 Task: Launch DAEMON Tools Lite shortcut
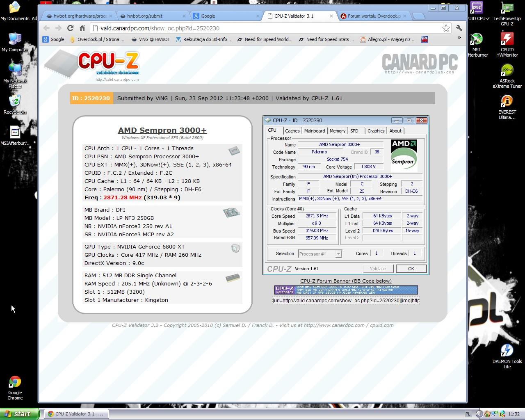pyautogui.click(x=507, y=356)
